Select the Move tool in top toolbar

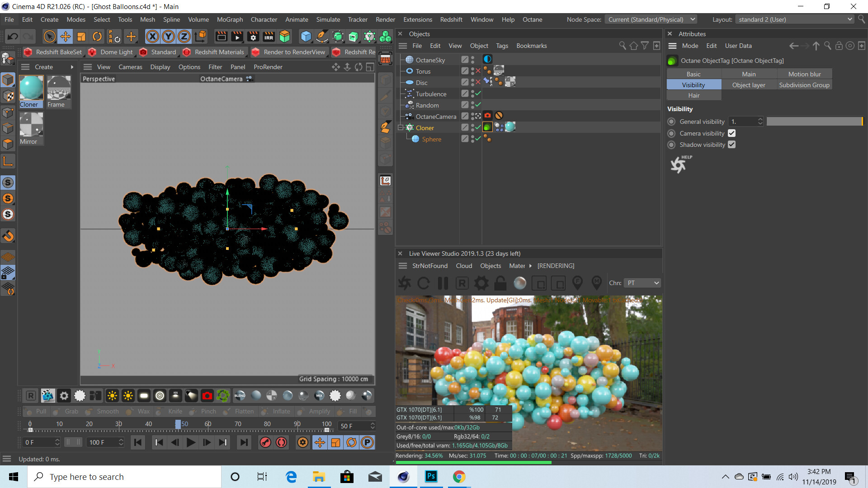[x=66, y=37]
